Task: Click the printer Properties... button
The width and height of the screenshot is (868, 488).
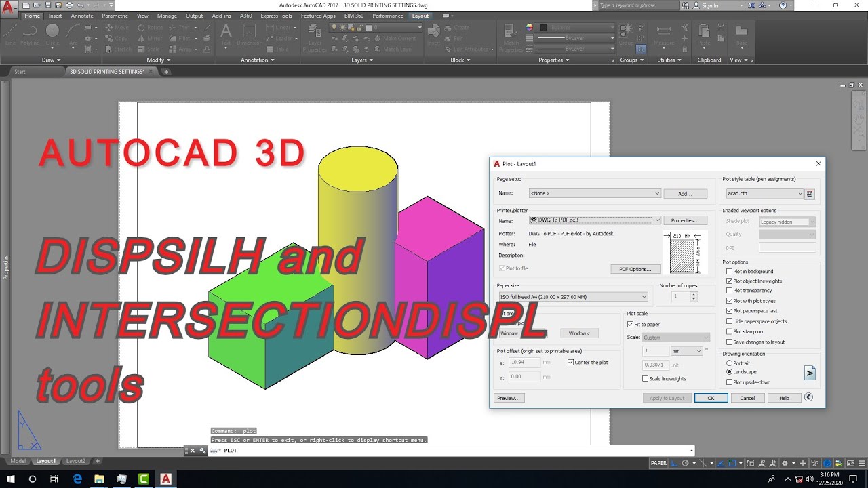Action: (685, 220)
